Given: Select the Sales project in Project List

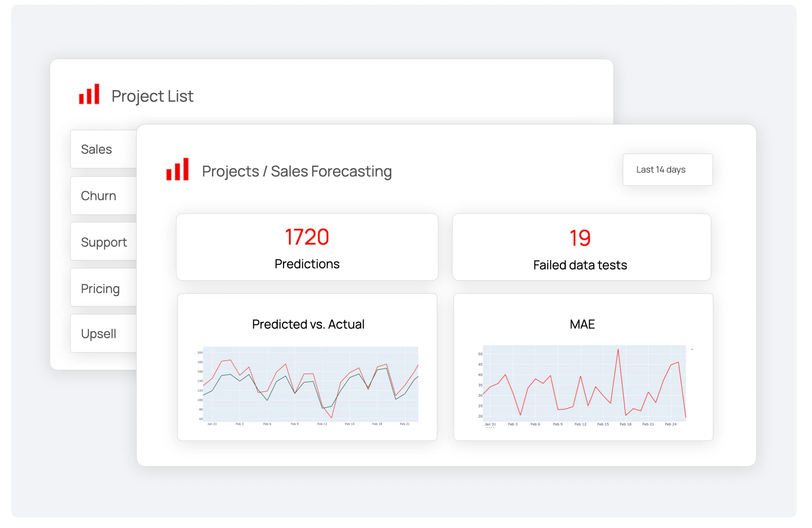Looking at the screenshot, I should point(104,149).
